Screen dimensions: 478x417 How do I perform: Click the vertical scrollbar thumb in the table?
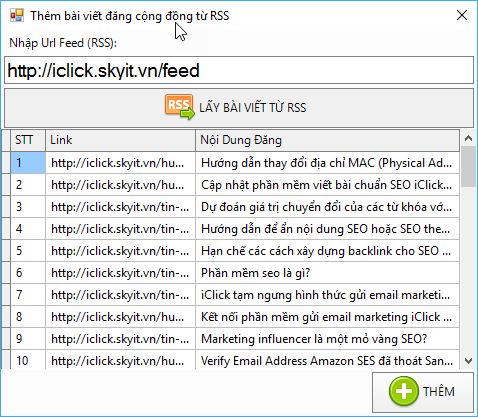point(468,167)
